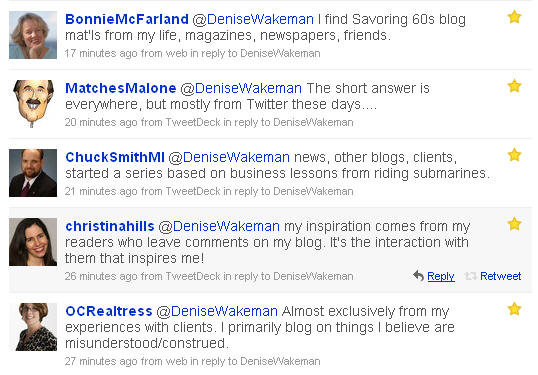Click @DeniseWakeman mention in OCRealtress's tweet
This screenshot has height=375, width=538.
coord(217,312)
